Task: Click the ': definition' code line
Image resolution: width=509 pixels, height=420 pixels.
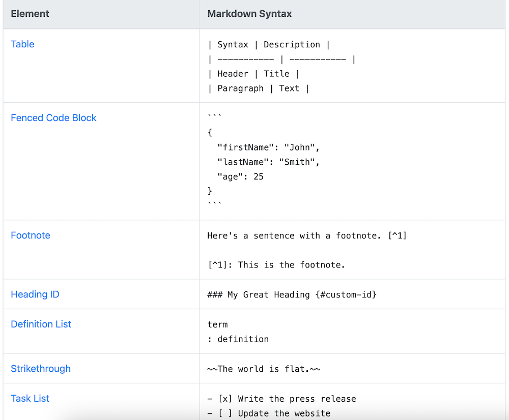Action: click(238, 339)
